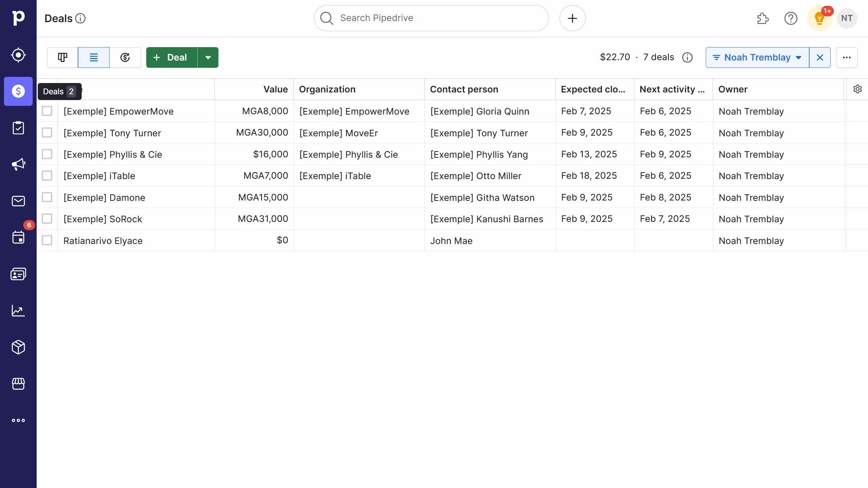This screenshot has width=868, height=488.
Task: Open the Leads section in the sidebar
Action: point(18,55)
